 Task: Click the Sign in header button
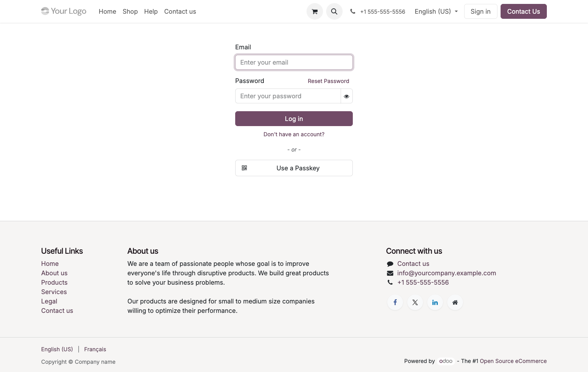pyautogui.click(x=481, y=11)
